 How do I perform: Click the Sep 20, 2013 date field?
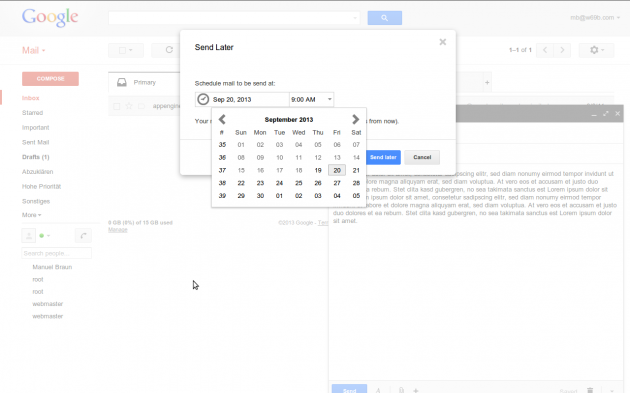pyautogui.click(x=242, y=99)
